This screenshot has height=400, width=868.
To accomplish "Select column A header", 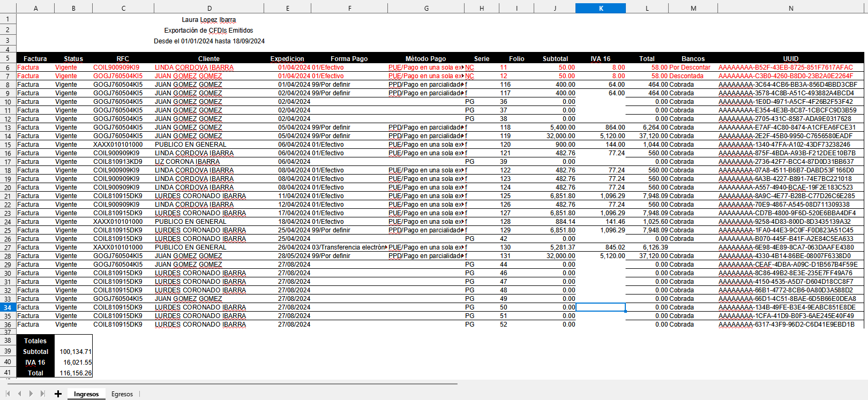I will point(35,8).
